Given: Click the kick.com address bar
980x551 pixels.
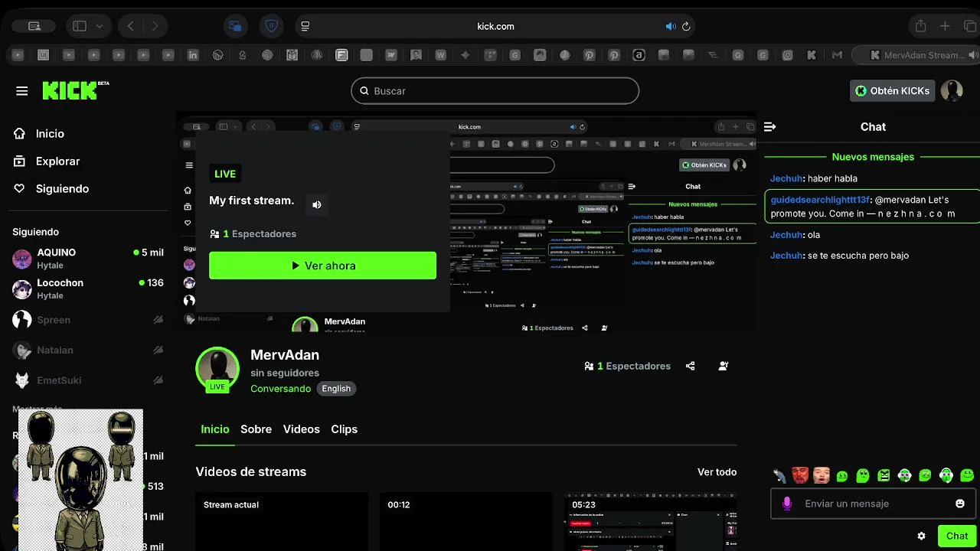Looking at the screenshot, I should pos(495,26).
